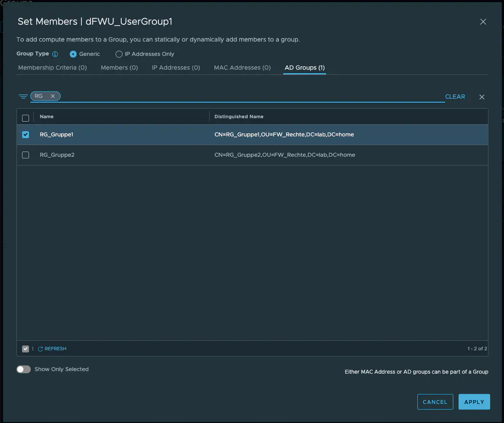Click the CLEAR filter link

point(455,97)
